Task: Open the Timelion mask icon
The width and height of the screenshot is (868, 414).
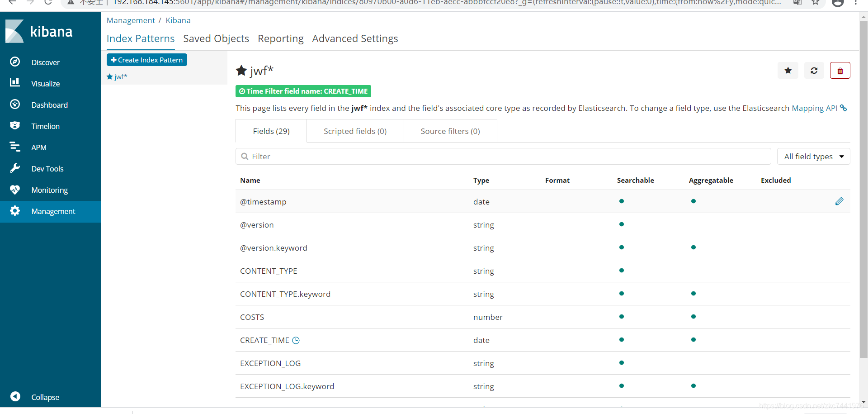Action: [15, 125]
